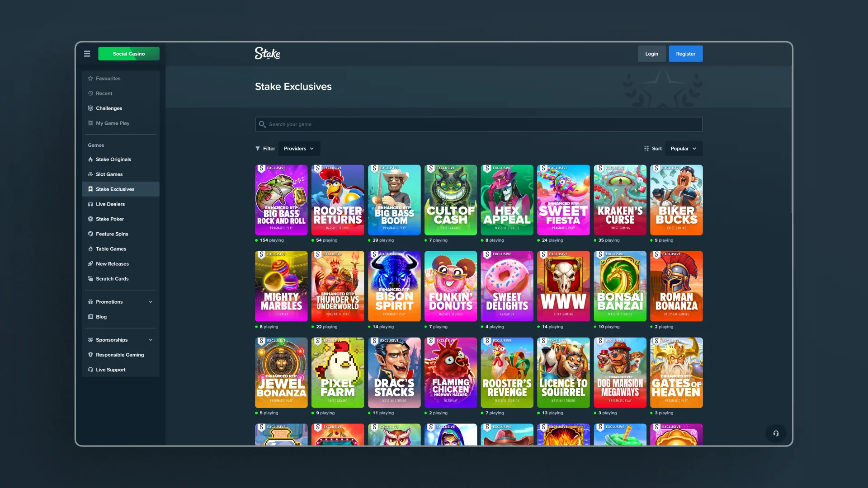The image size is (868, 488).
Task: Click the Responsible Gaming shield icon
Action: click(x=90, y=355)
